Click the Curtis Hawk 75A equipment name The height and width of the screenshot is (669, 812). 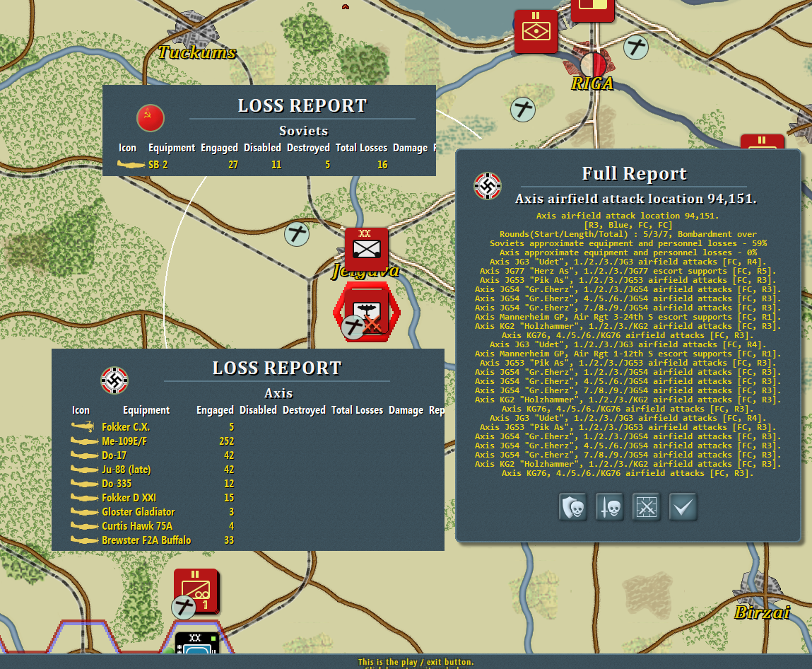137,526
